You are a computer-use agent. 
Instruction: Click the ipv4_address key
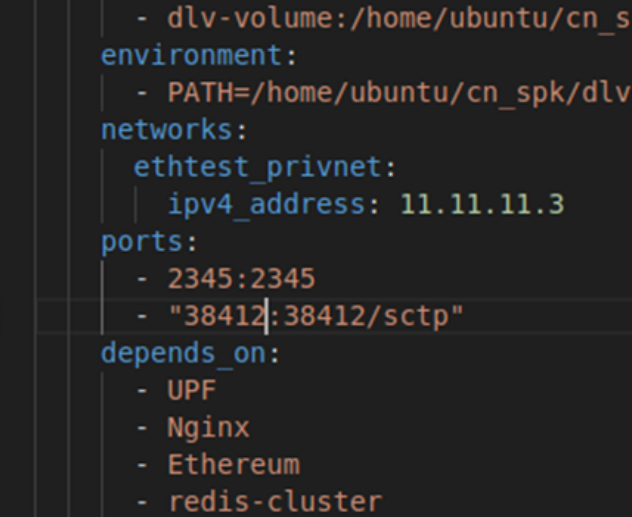pos(265,204)
